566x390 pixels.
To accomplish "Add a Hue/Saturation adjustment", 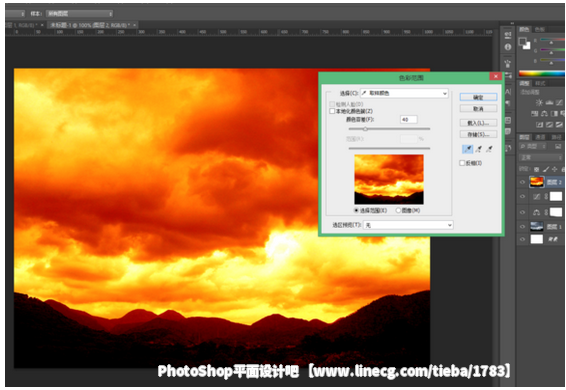I will [535, 114].
